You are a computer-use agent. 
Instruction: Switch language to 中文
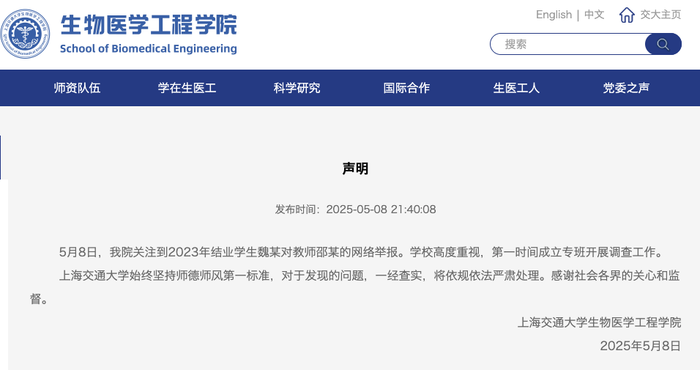tap(594, 15)
